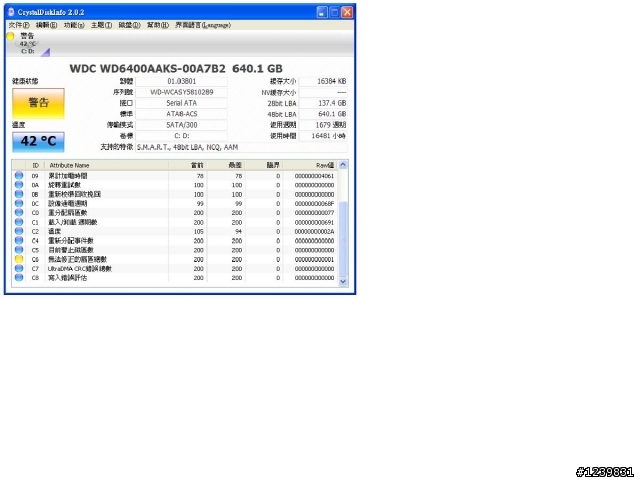
Task: Select the C: D: drive tab at top
Action: [28, 44]
